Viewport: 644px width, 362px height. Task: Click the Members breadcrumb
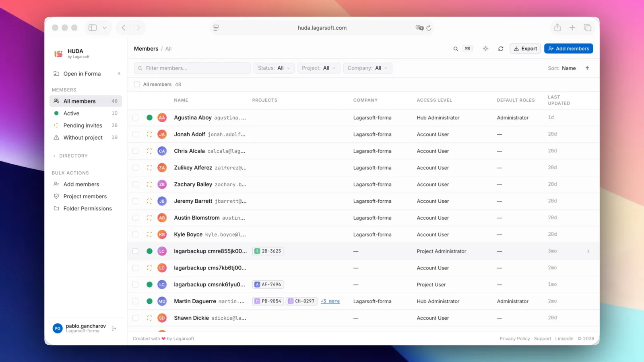146,49
